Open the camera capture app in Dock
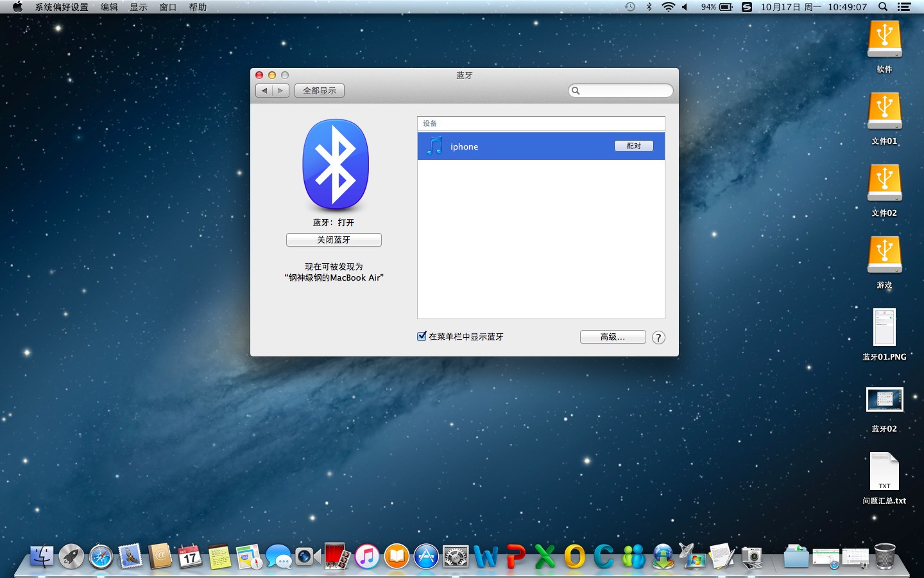The width and height of the screenshot is (924, 578). pyautogui.click(x=751, y=556)
